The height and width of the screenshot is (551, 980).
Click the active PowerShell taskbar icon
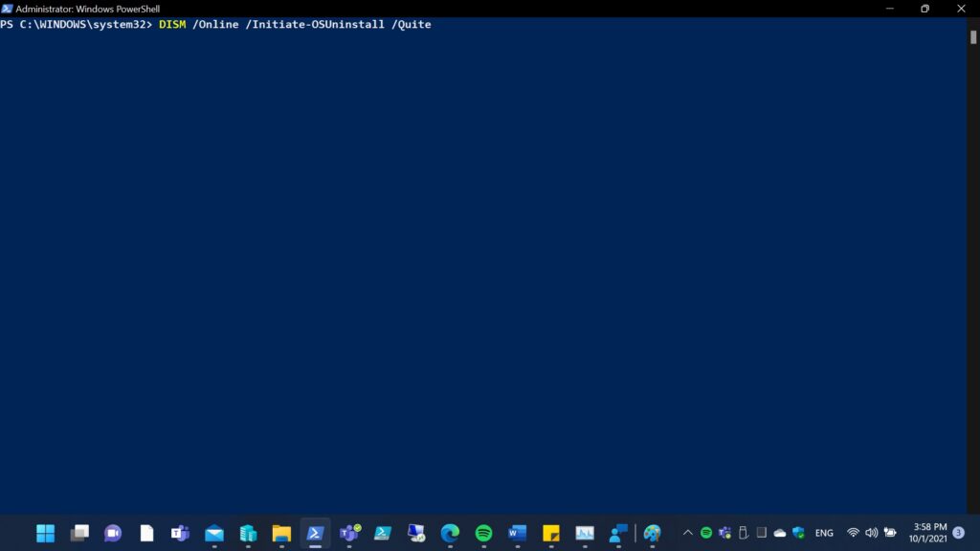(315, 533)
